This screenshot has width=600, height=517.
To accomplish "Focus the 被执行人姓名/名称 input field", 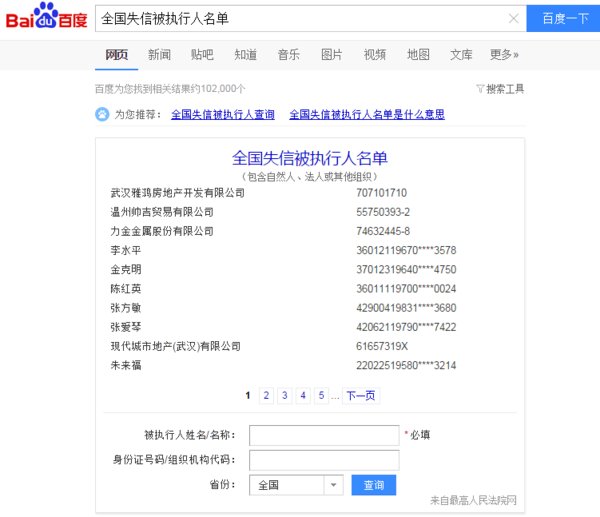I will click(324, 435).
